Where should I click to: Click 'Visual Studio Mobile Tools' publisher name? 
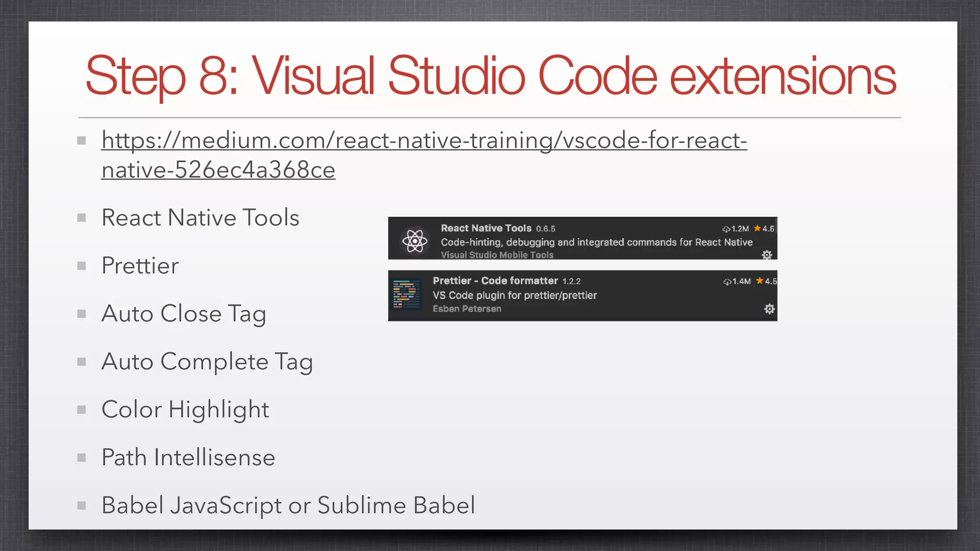click(x=497, y=255)
